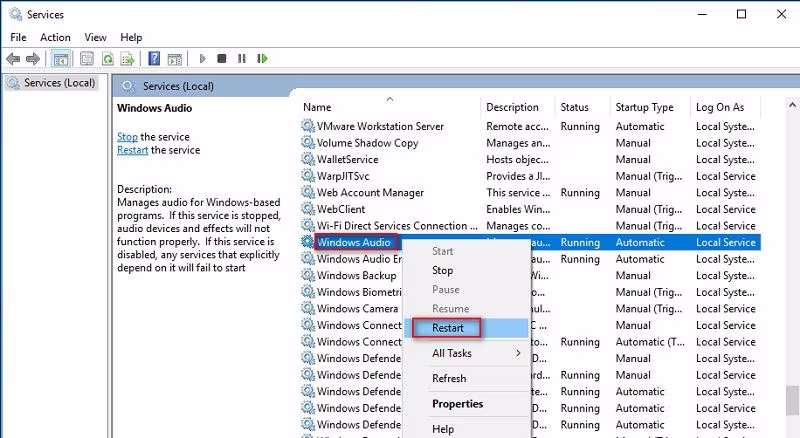Click the Start Service play icon

[203, 59]
